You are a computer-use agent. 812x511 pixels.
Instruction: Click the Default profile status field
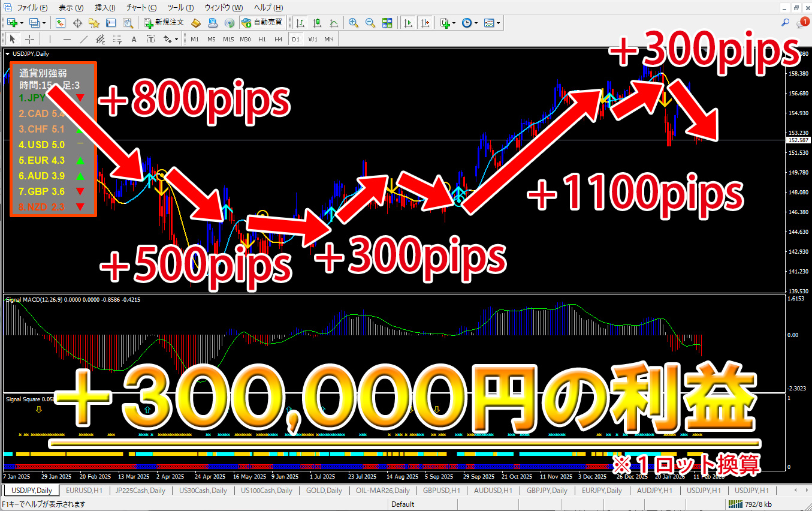click(x=403, y=504)
